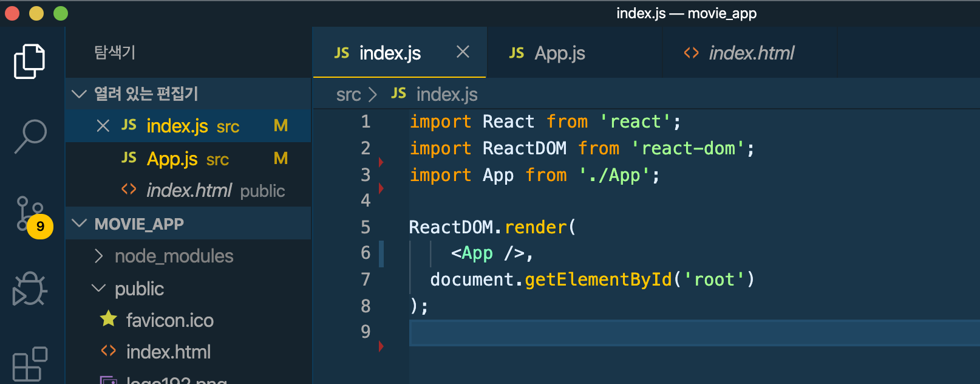Click the JS icon on App.js tab
Screen dimensions: 980x384
517,53
